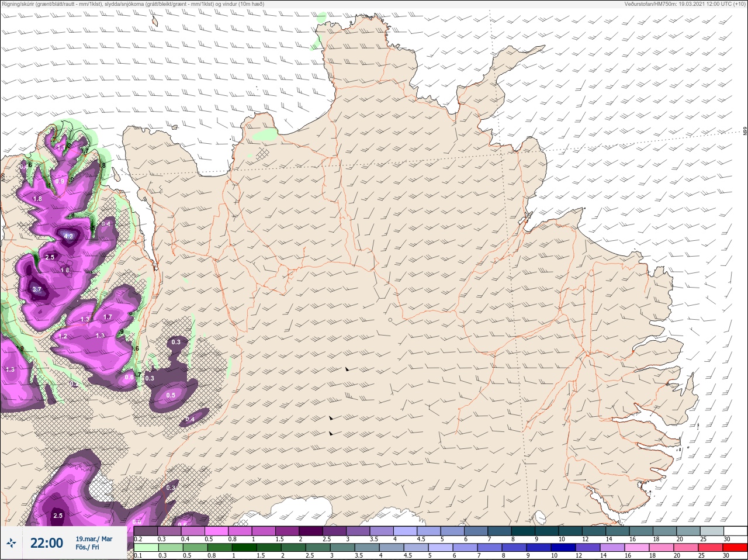
Task: Click the Veðurstofan logo icon beside the time
Action: [x=11, y=544]
